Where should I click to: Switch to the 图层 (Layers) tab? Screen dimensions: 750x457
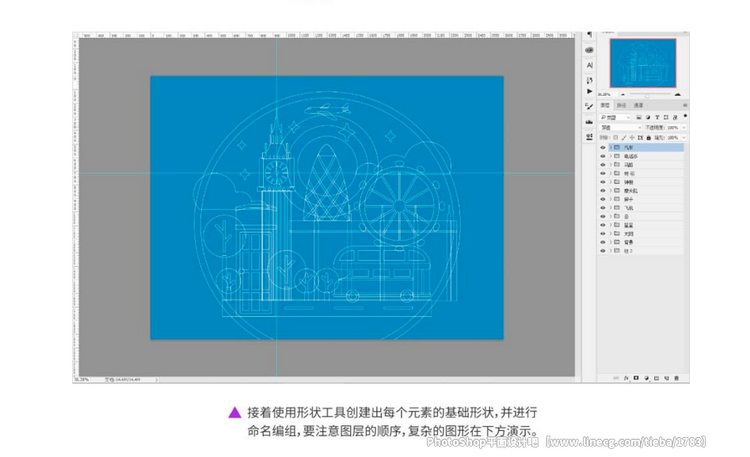point(605,105)
